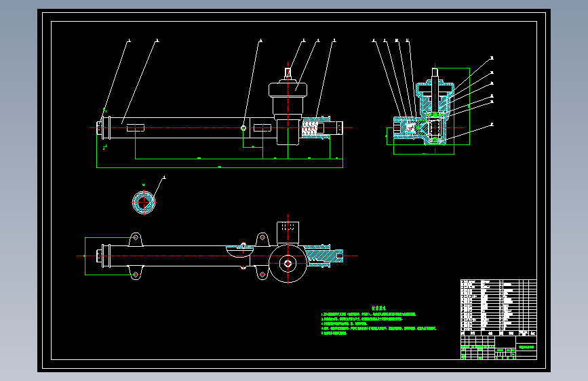Select the long green overall dimension line below top view
588x381 pixels.
click(220, 167)
